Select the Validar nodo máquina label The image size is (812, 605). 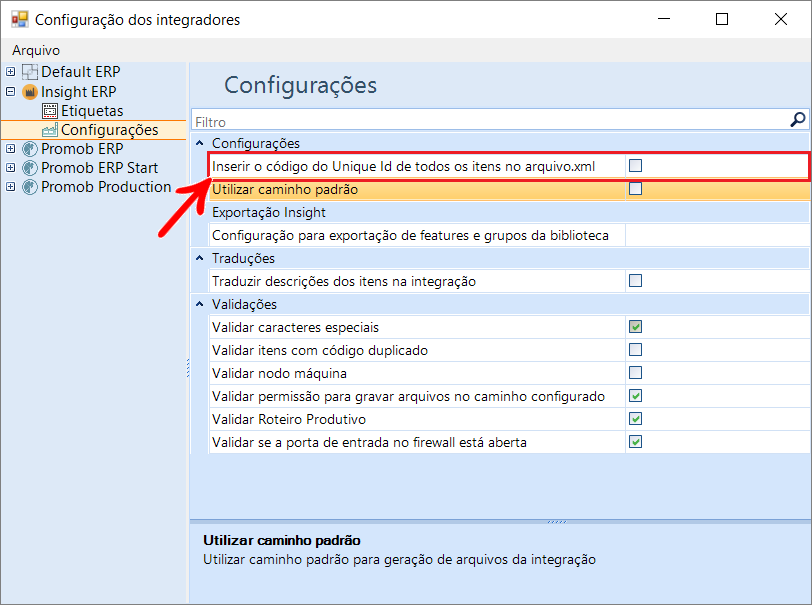click(280, 373)
